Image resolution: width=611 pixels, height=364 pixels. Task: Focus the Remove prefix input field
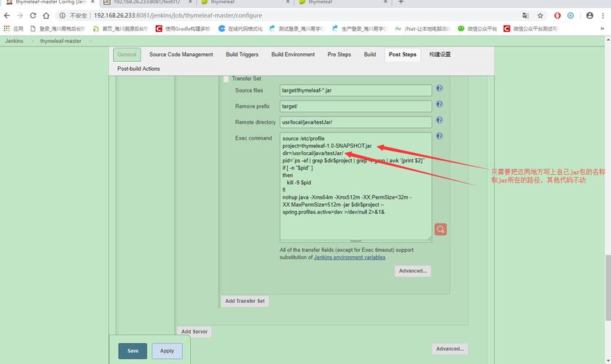point(356,106)
